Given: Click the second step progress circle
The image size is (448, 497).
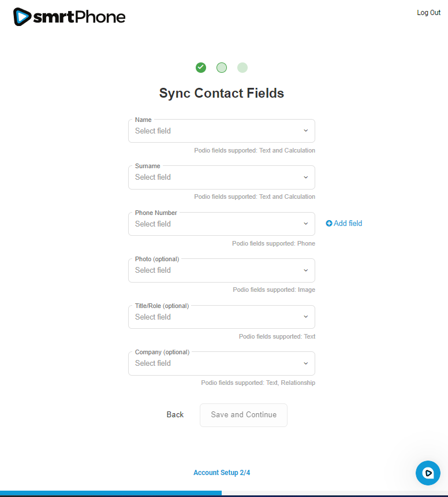Looking at the screenshot, I should click(222, 68).
